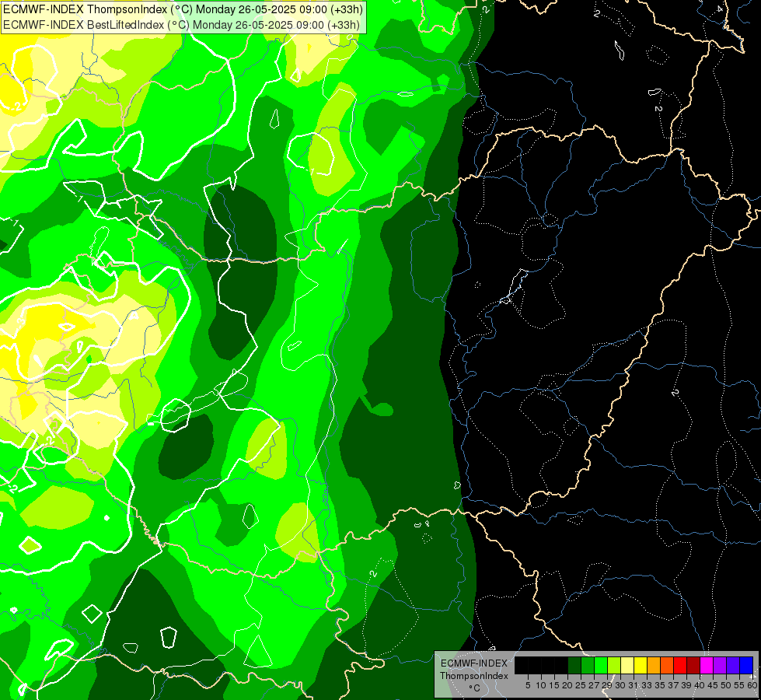This screenshot has width=761, height=700.
Task: Select the blue 55–60 legend swatch
Action: [746, 665]
